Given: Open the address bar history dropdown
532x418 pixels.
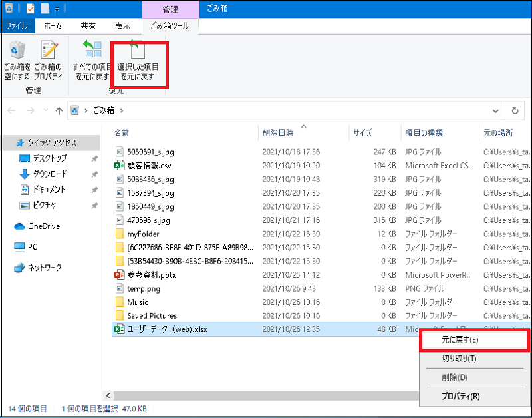Looking at the screenshot, I should click(495, 110).
